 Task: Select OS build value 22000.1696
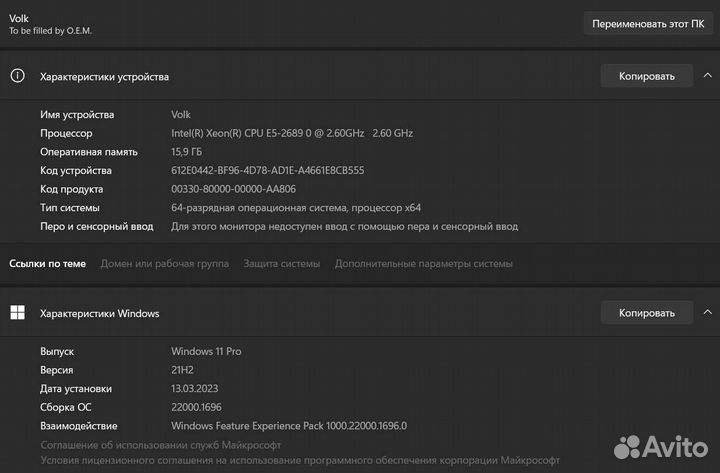click(x=196, y=407)
